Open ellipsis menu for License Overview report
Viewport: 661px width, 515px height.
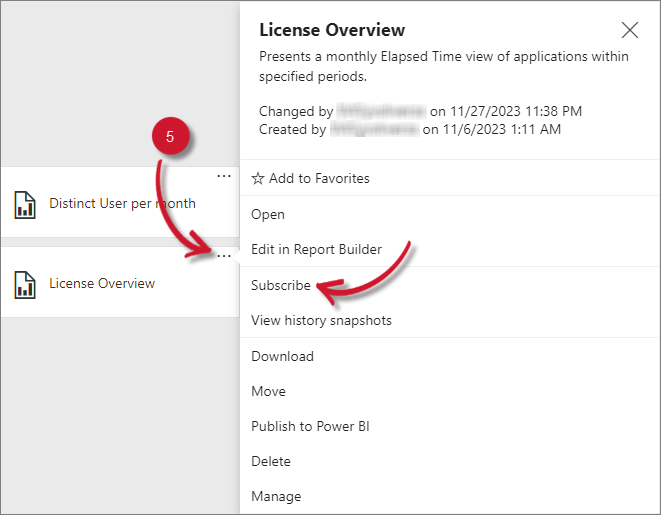(x=223, y=255)
